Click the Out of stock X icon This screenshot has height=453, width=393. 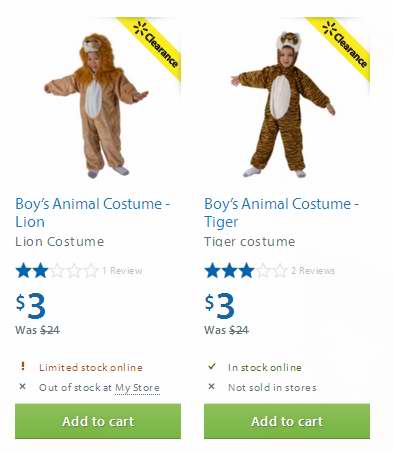(22, 387)
